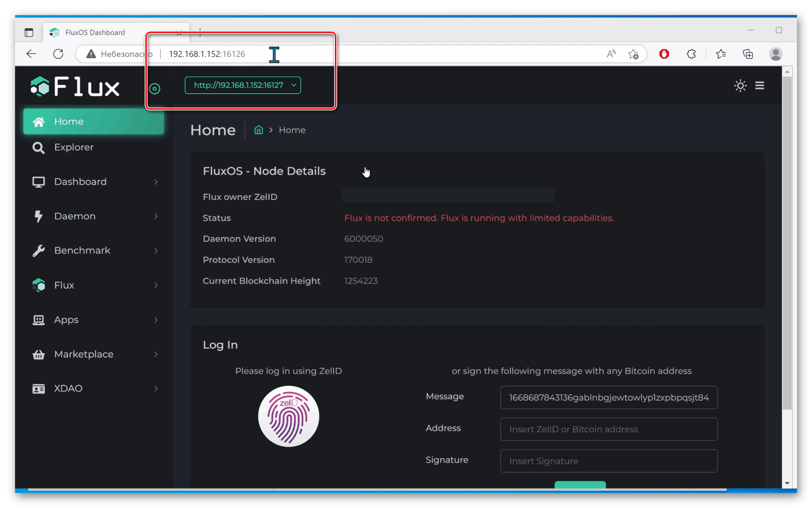Expand the Dashboard menu chevron
812x508 pixels.
pos(156,182)
